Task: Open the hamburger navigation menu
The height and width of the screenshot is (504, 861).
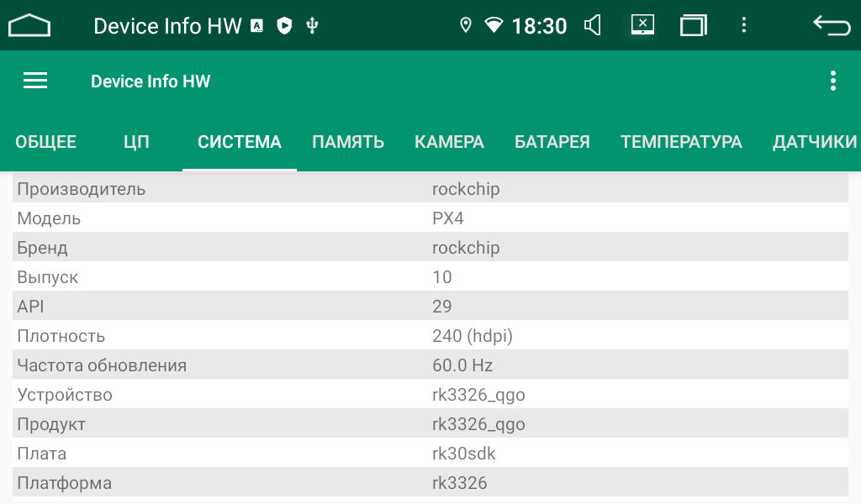Action: pos(35,81)
